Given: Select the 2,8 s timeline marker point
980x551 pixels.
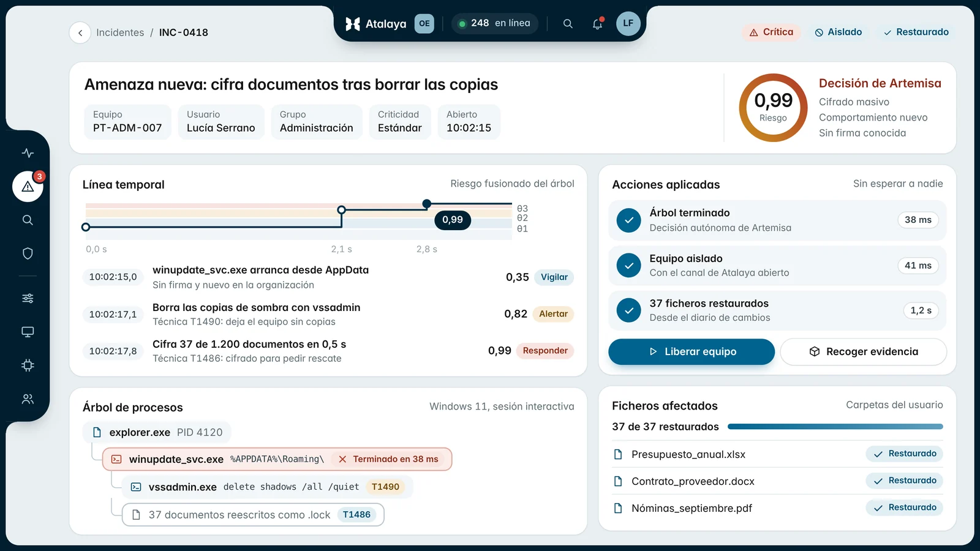Looking at the screenshot, I should 427,203.
